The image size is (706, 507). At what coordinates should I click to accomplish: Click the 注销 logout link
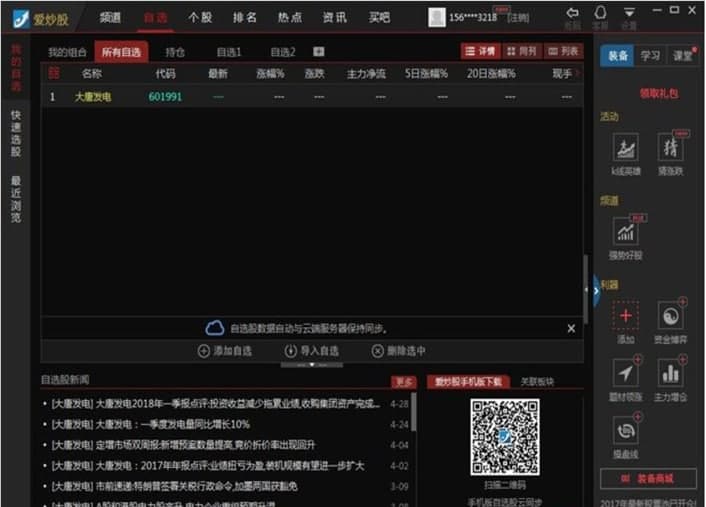518,18
